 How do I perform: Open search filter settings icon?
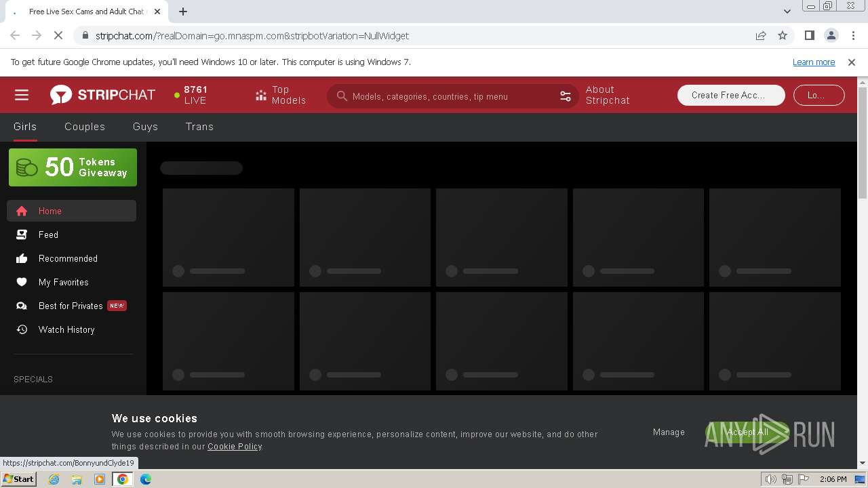(x=566, y=96)
